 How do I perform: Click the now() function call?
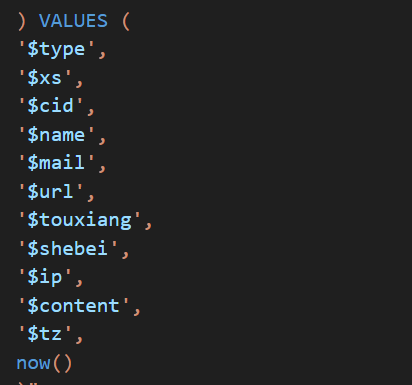click(44, 363)
